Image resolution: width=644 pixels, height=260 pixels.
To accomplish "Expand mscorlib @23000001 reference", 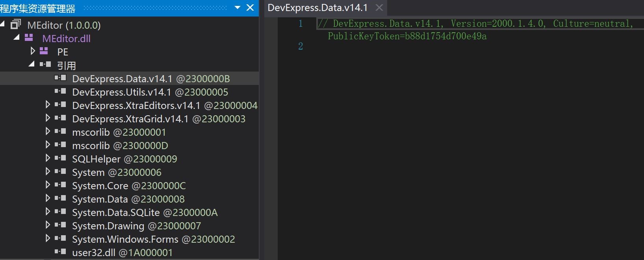I will 48,131.
